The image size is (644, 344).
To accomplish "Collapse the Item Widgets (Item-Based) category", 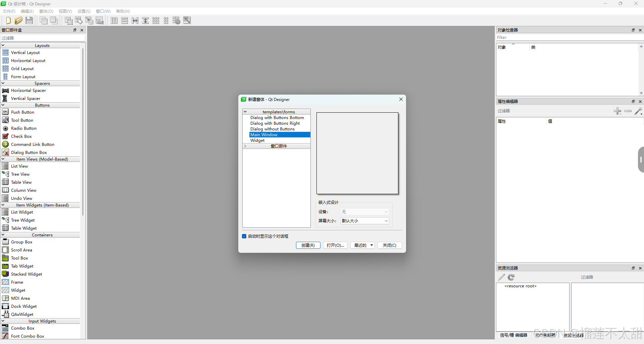I will point(3,205).
